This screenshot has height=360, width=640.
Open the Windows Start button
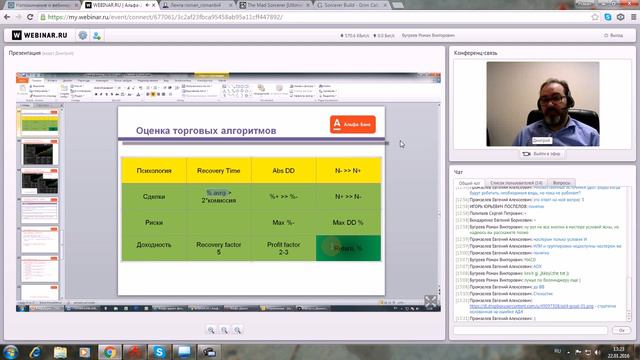click(x=11, y=352)
